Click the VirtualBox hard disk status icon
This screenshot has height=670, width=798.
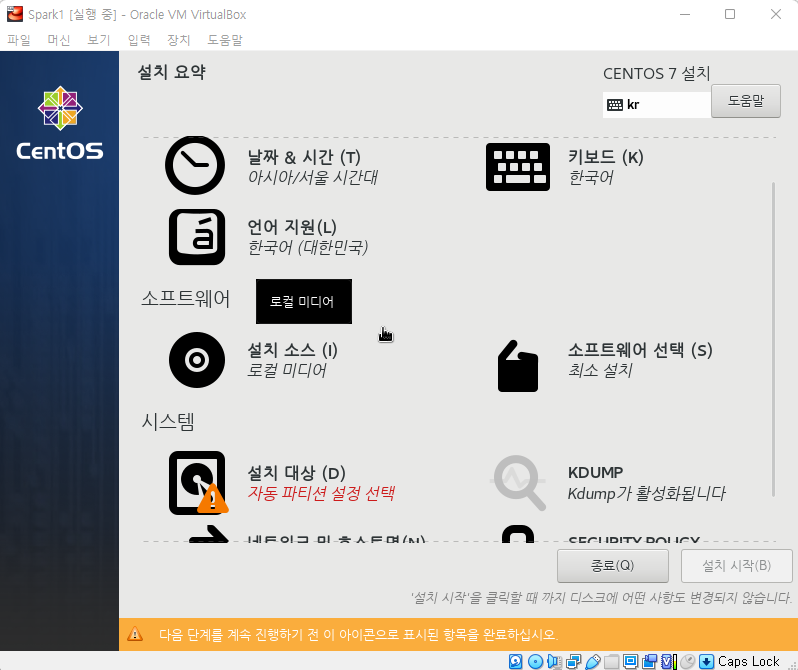point(516,661)
